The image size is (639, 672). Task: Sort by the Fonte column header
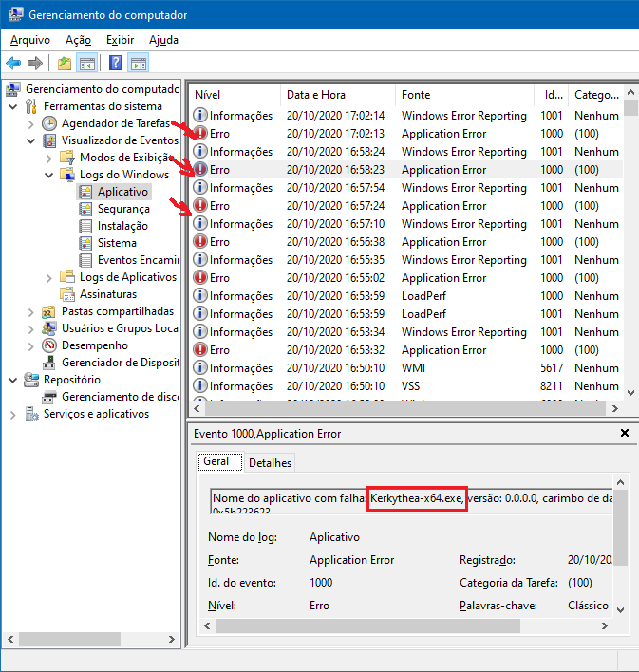[465, 95]
